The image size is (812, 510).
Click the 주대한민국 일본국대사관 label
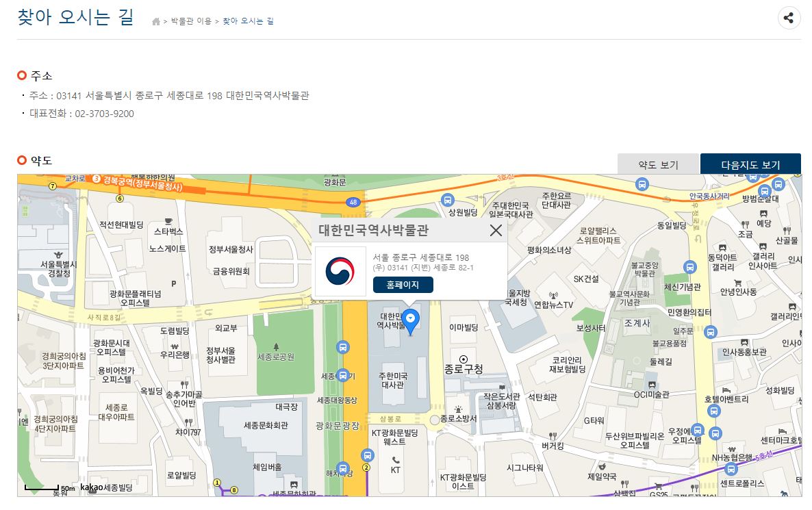[511, 209]
